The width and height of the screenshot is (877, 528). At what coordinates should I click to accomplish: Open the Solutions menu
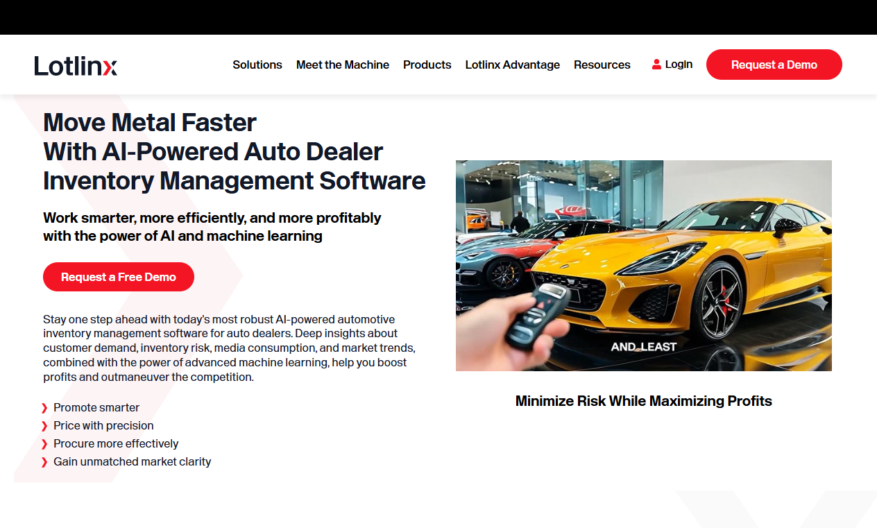(257, 65)
